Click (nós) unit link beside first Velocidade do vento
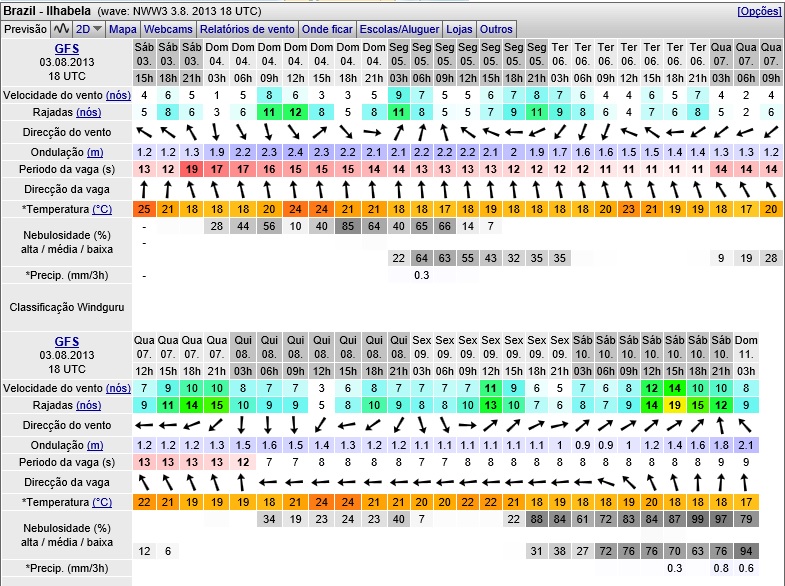The height and width of the screenshot is (586, 785). pos(118,95)
